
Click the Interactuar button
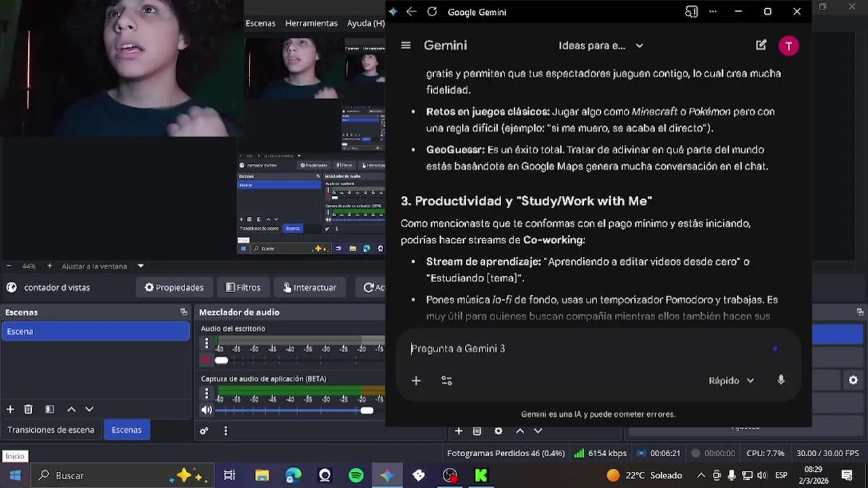310,287
